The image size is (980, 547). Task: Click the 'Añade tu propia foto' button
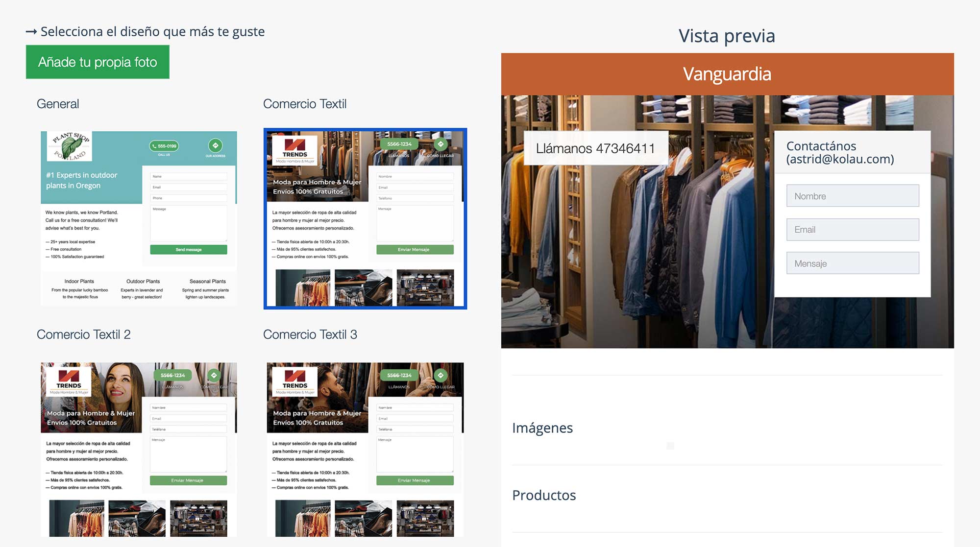pyautogui.click(x=98, y=62)
